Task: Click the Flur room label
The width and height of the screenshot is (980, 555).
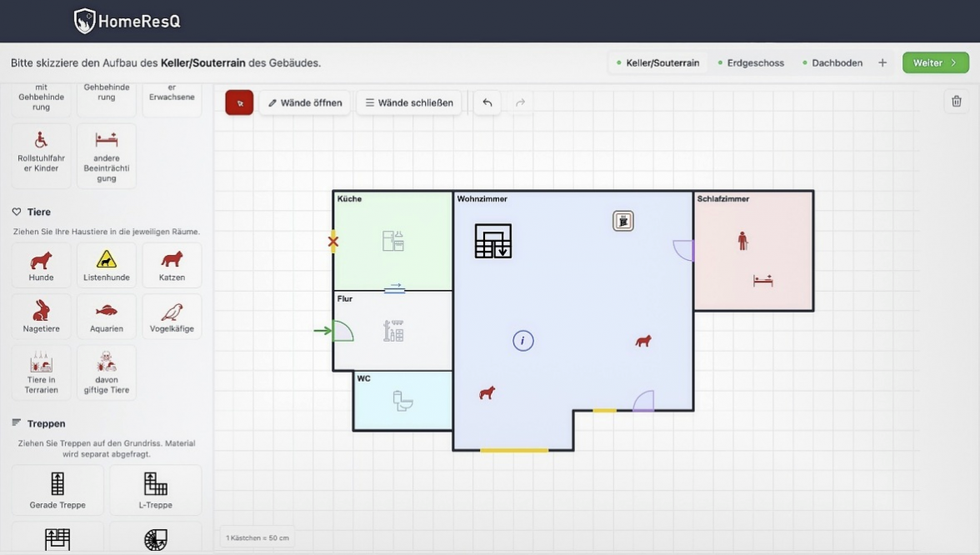Action: (345, 298)
